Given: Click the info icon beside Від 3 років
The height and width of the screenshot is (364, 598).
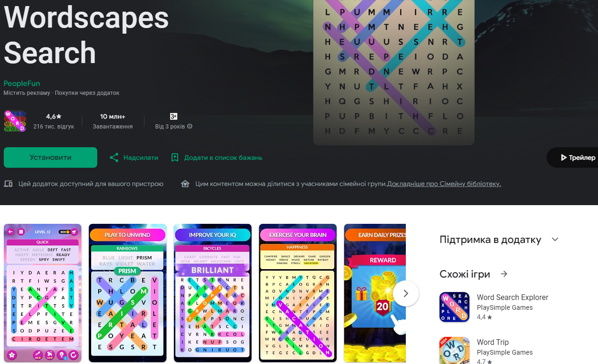Looking at the screenshot, I should pyautogui.click(x=190, y=127).
